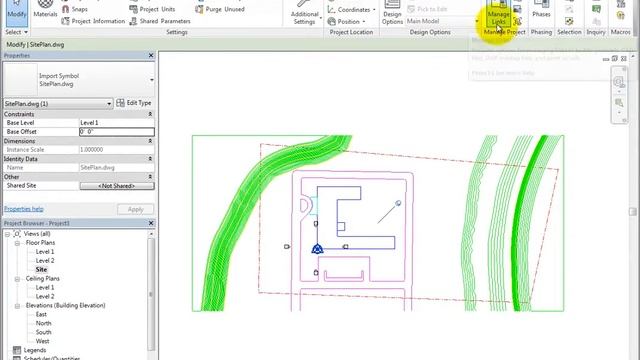Click the middle icon in the Selection panel
The width and height of the screenshot is (640, 360).
coord(569,9)
